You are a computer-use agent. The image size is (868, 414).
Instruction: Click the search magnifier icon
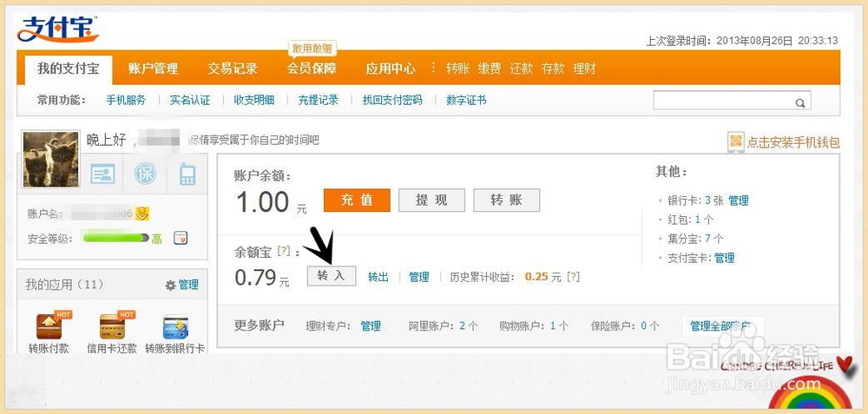tap(800, 102)
